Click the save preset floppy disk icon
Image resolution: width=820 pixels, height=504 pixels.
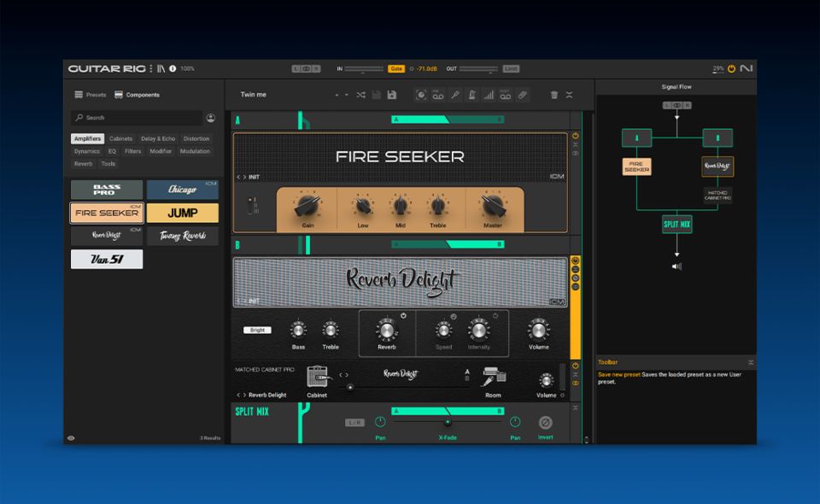click(x=391, y=95)
